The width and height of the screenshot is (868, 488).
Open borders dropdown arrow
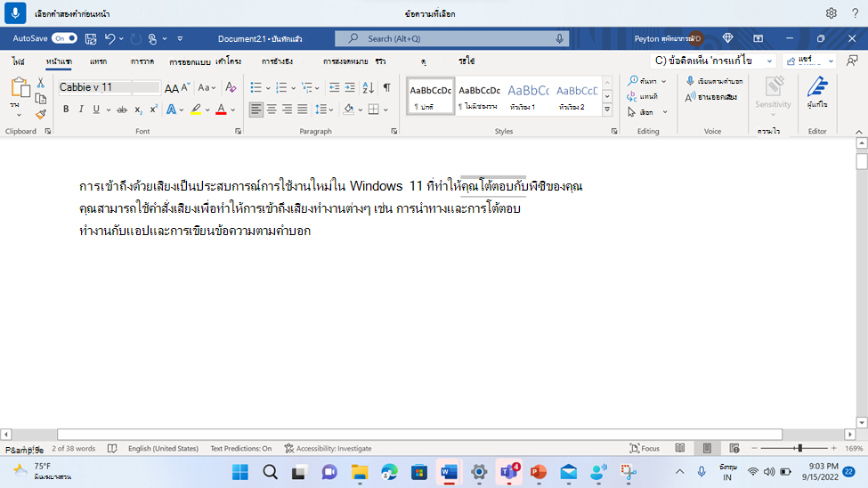385,110
